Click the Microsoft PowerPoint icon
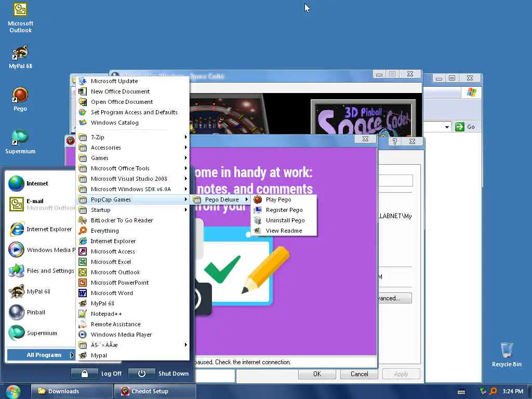The width and height of the screenshot is (532, 399). tap(83, 283)
